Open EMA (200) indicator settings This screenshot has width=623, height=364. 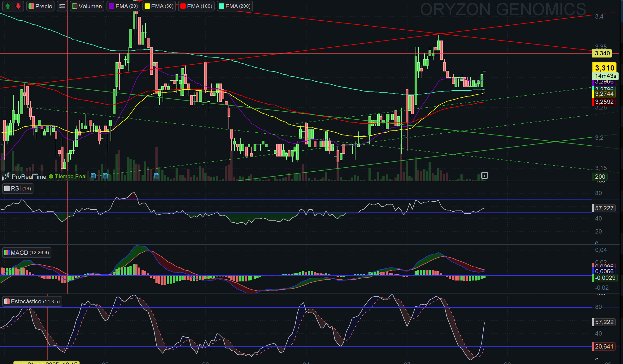pyautogui.click(x=235, y=6)
